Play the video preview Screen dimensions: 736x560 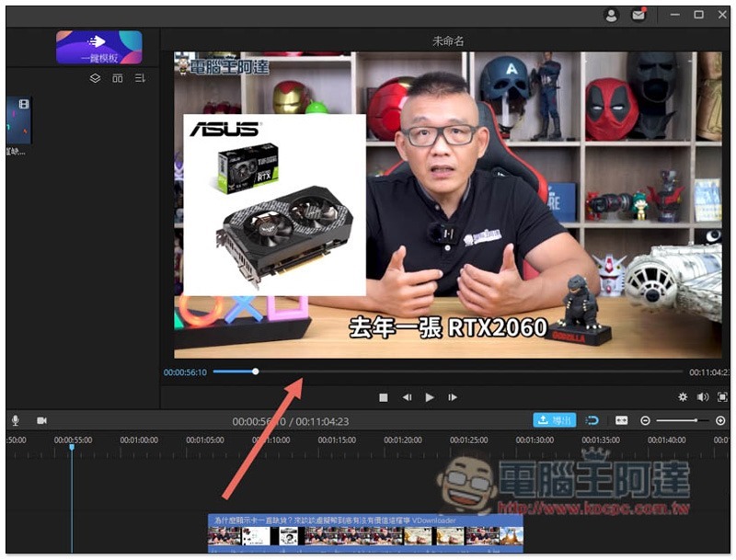click(430, 397)
